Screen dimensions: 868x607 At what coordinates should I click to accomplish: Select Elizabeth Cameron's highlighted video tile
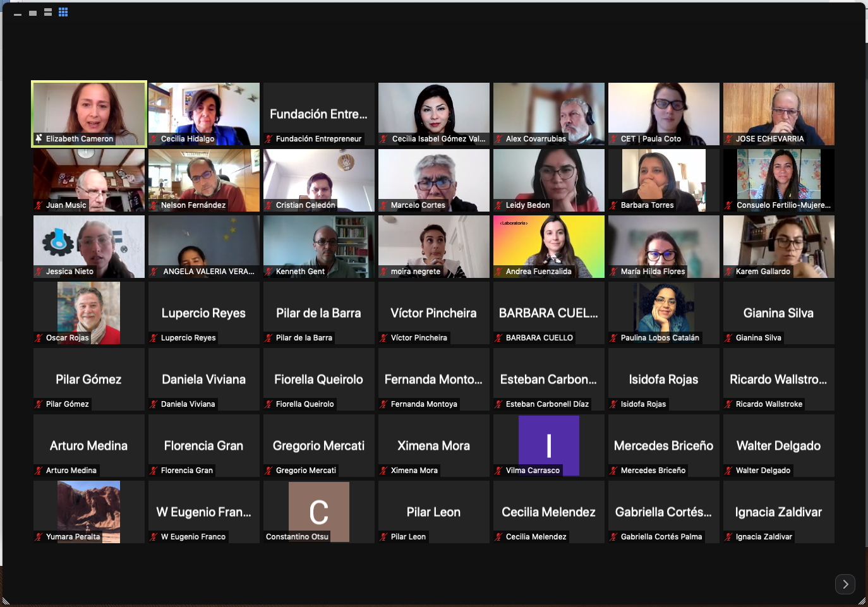pyautogui.click(x=89, y=114)
